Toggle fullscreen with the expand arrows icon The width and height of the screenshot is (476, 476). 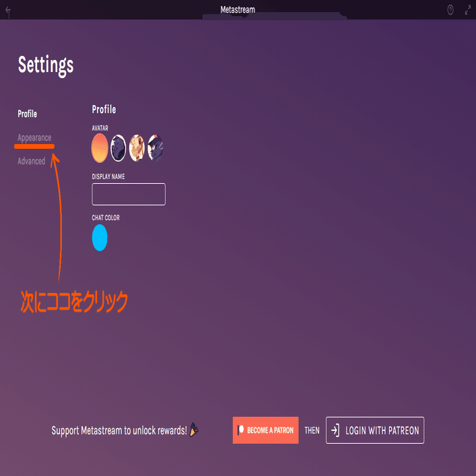point(468,10)
